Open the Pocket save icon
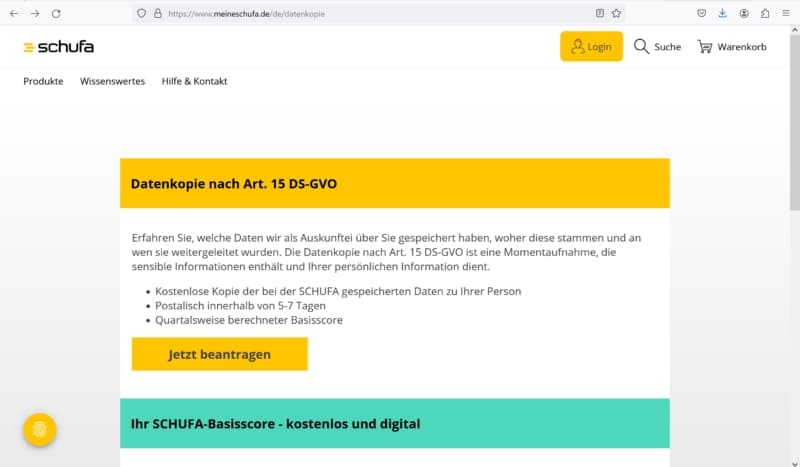Screen dimensions: 800x467 click(x=702, y=13)
